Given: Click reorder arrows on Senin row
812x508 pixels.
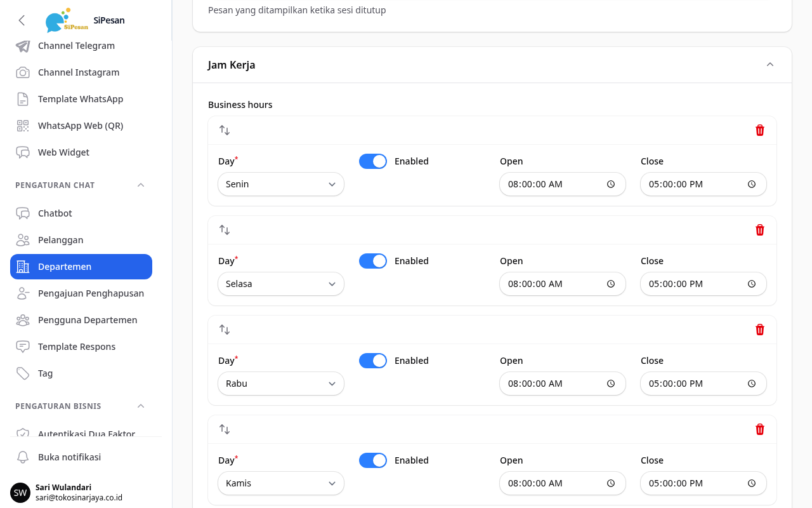Looking at the screenshot, I should pos(225,130).
